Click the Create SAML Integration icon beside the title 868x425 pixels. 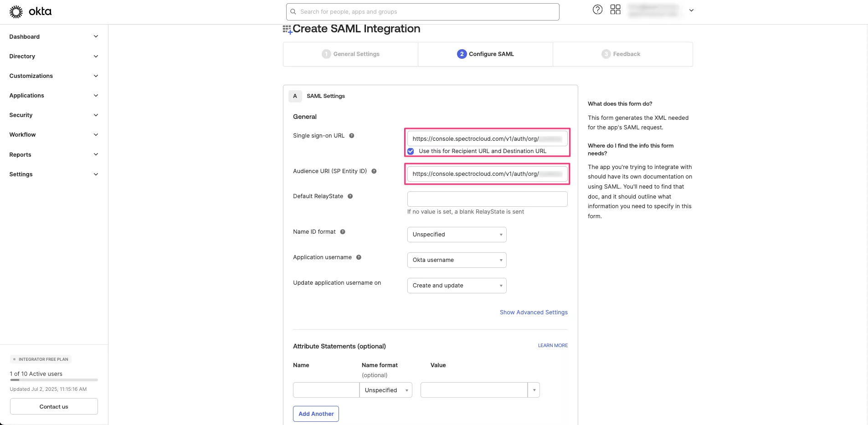(287, 29)
